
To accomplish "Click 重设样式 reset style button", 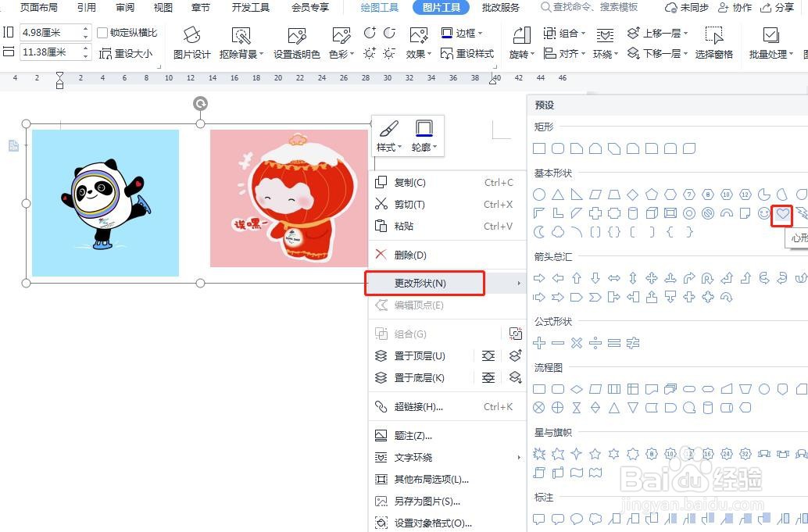I will point(467,54).
